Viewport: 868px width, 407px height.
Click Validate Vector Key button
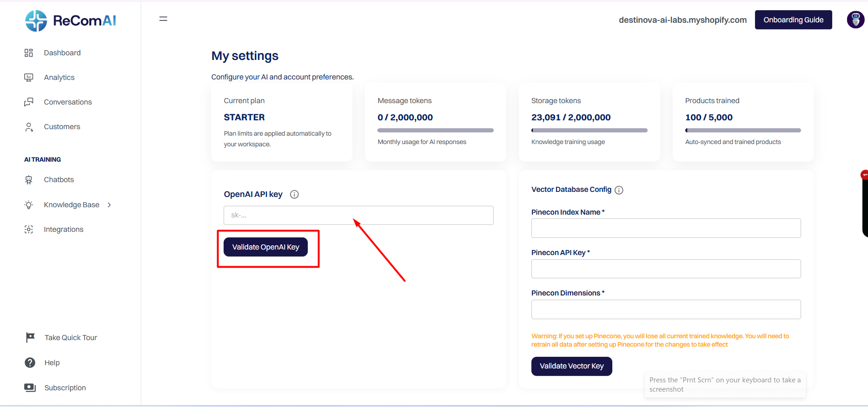[x=571, y=366]
